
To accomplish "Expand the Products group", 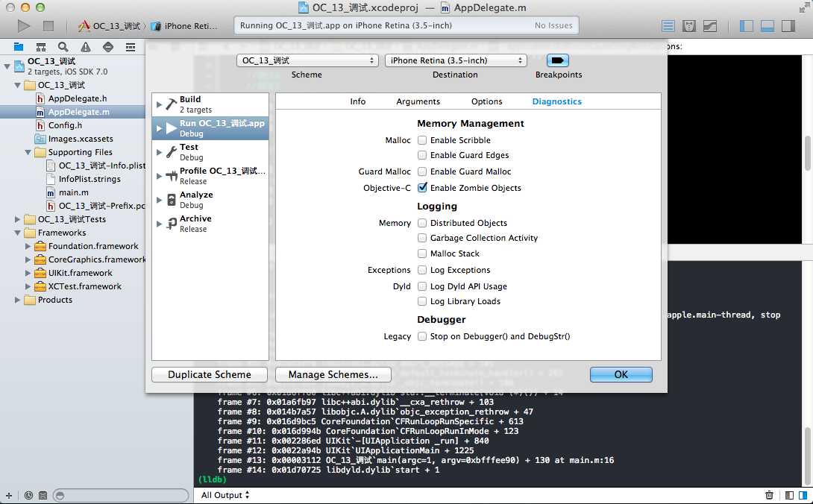I will 18,300.
